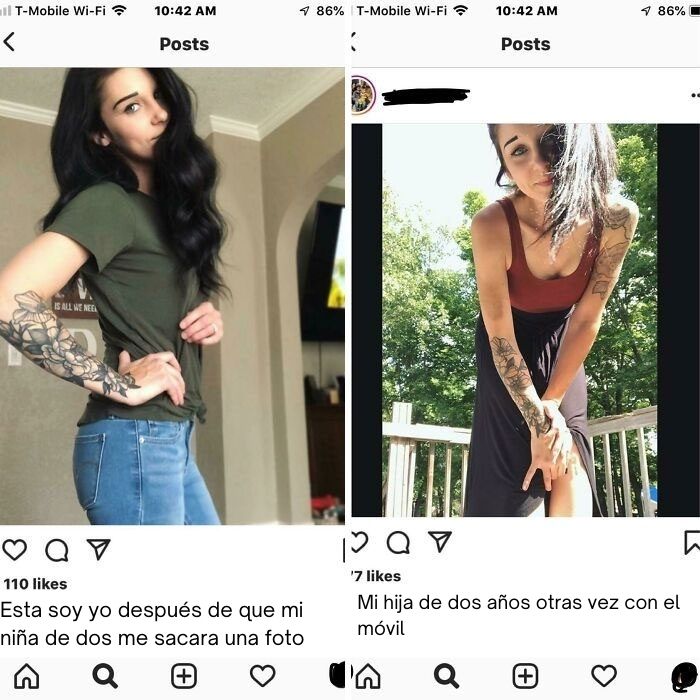This screenshot has height=700, width=700.
Task: Open Search tab in right bottom bar
Action: tap(446, 676)
